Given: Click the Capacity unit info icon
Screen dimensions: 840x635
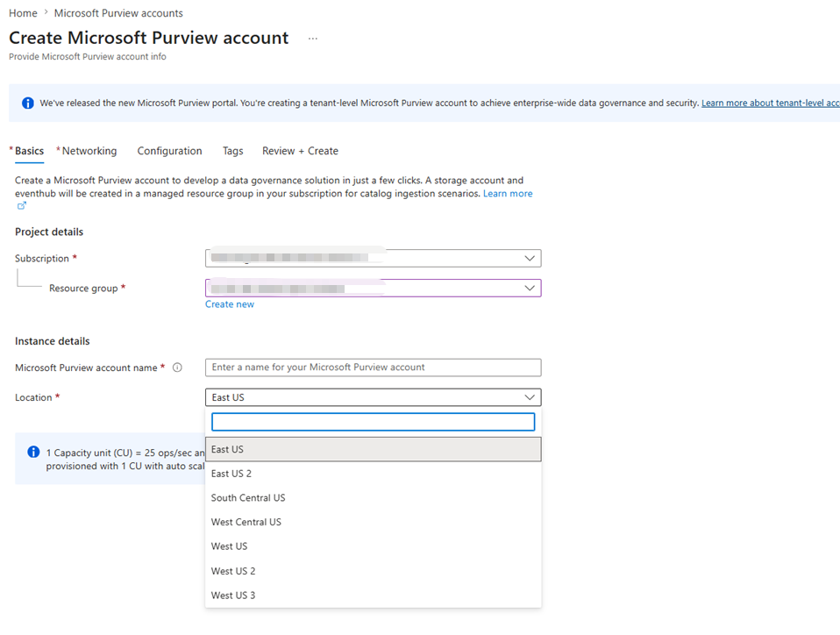Looking at the screenshot, I should (33, 452).
